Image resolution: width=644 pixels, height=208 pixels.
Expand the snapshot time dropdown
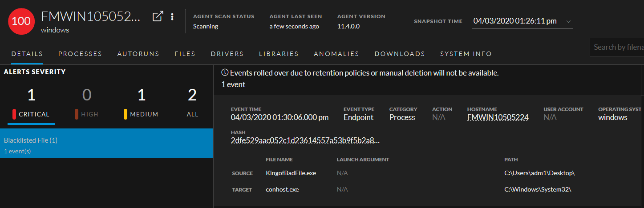[568, 21]
